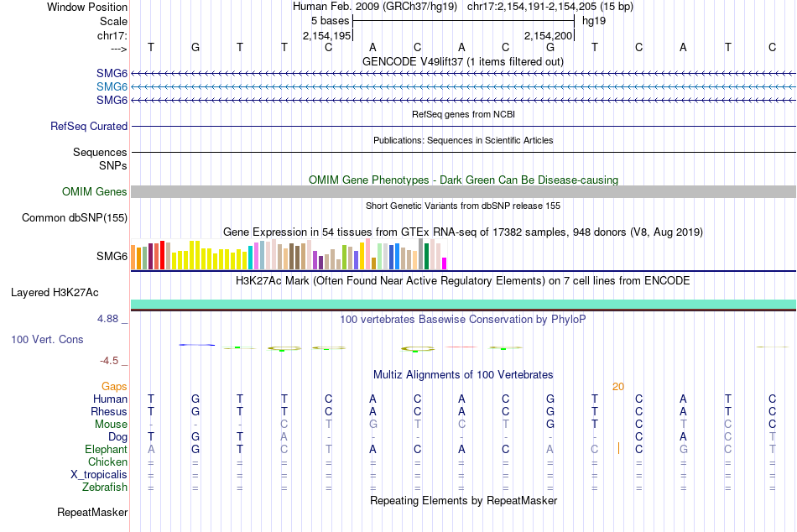
Task: Open RefSeq genes from NCBI title
Action: click(x=463, y=114)
